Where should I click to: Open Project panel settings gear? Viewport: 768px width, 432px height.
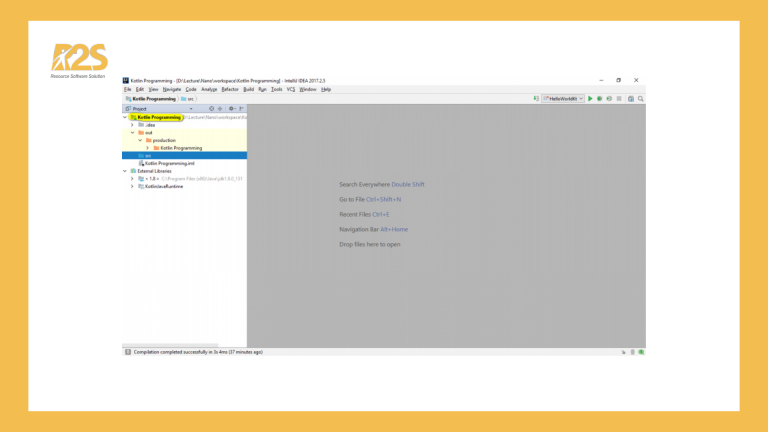coord(231,108)
